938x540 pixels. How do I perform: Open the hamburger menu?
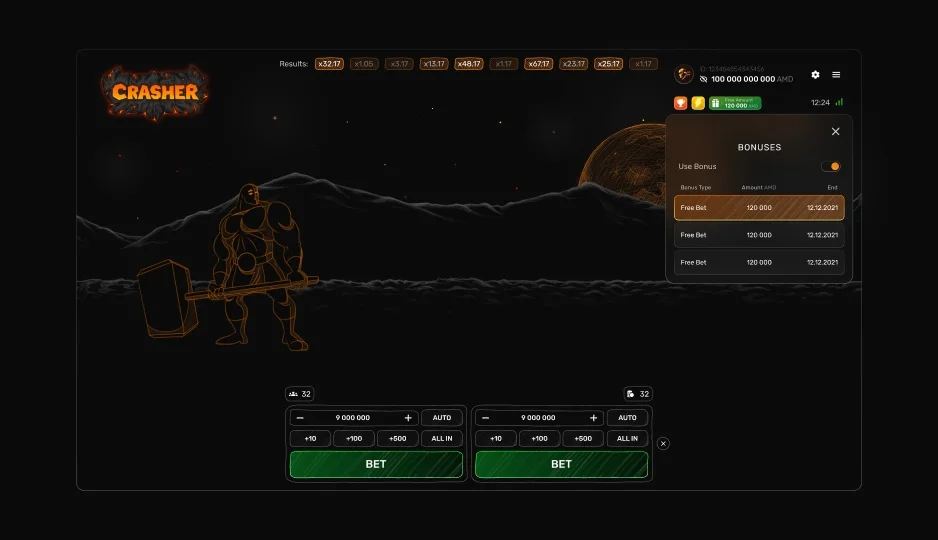pyautogui.click(x=836, y=75)
